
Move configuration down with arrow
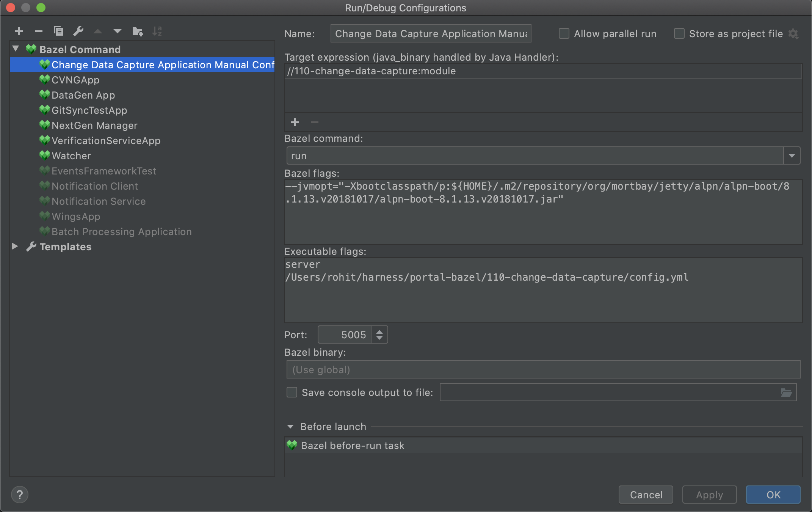pos(118,31)
